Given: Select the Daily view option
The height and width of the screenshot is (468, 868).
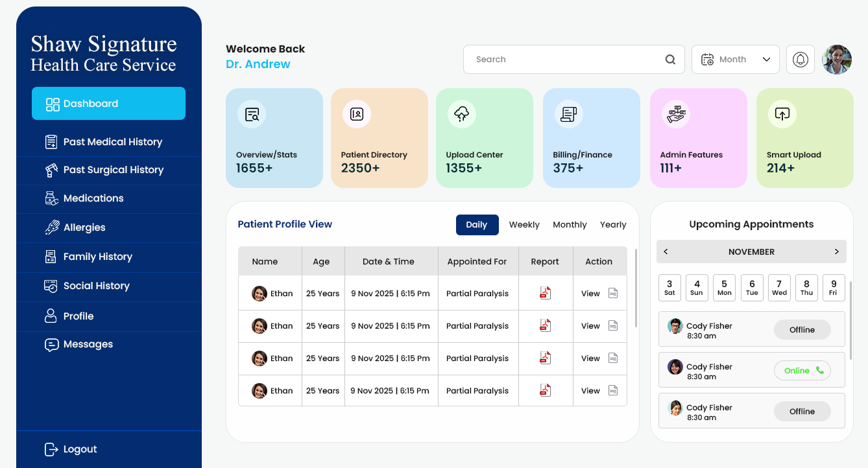Looking at the screenshot, I should pyautogui.click(x=477, y=225).
